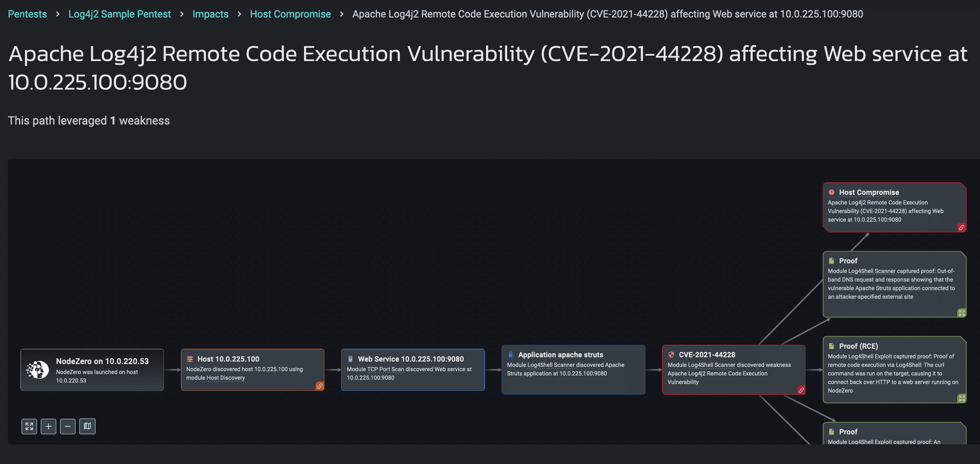Open the link icon on Host 10.0.225.100 node
The image size is (980, 464).
320,386
